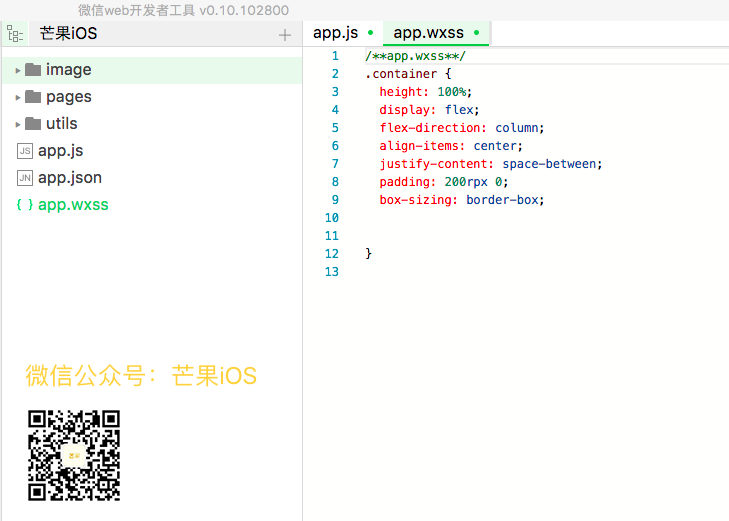The image size is (729, 521).
Task: Expand the pages folder arrow
Action: 18,97
